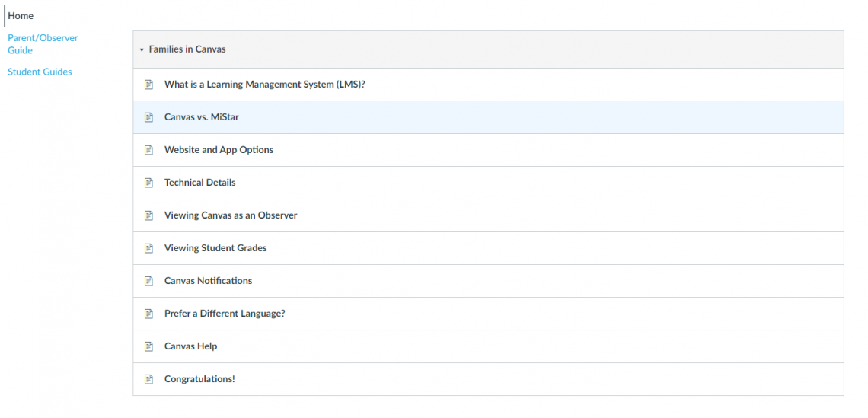Viewport: 868px width, 418px height.
Task: Click page icon beside Prefer a Different Language?
Action: coord(149,314)
